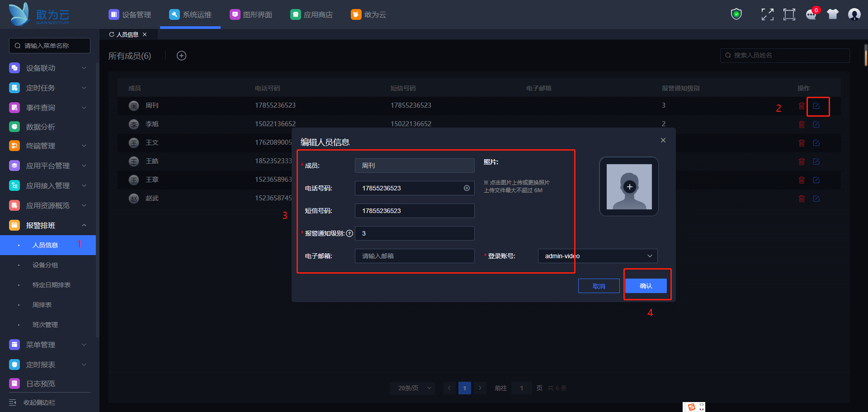The width and height of the screenshot is (868, 412).
Task: Toggle fullscreen expand arrows icon
Action: pyautogui.click(x=767, y=14)
